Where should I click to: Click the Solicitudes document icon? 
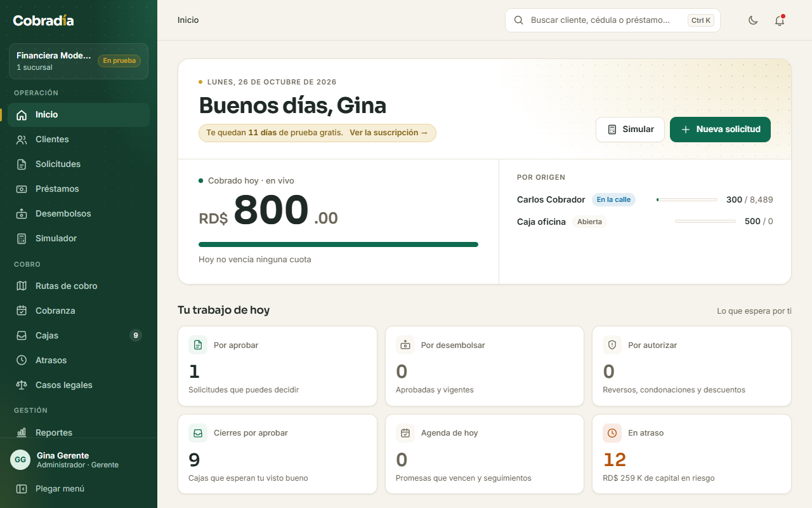[x=22, y=164]
